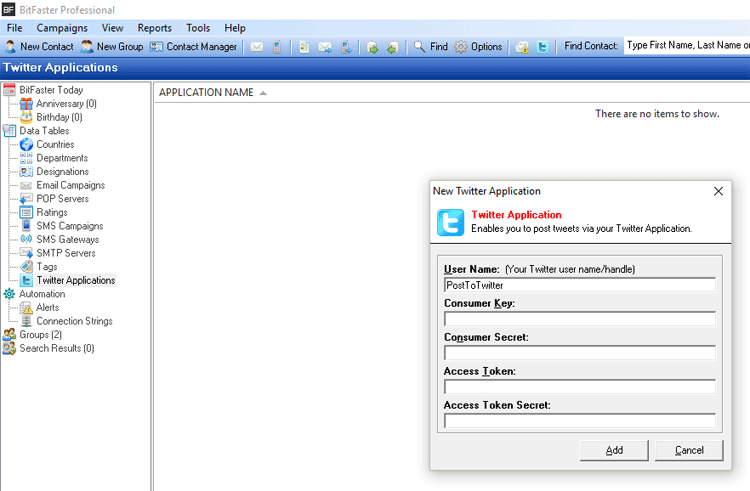Click the New Group toolbar button
Viewport: 750px width, 491px height.
tap(112, 47)
